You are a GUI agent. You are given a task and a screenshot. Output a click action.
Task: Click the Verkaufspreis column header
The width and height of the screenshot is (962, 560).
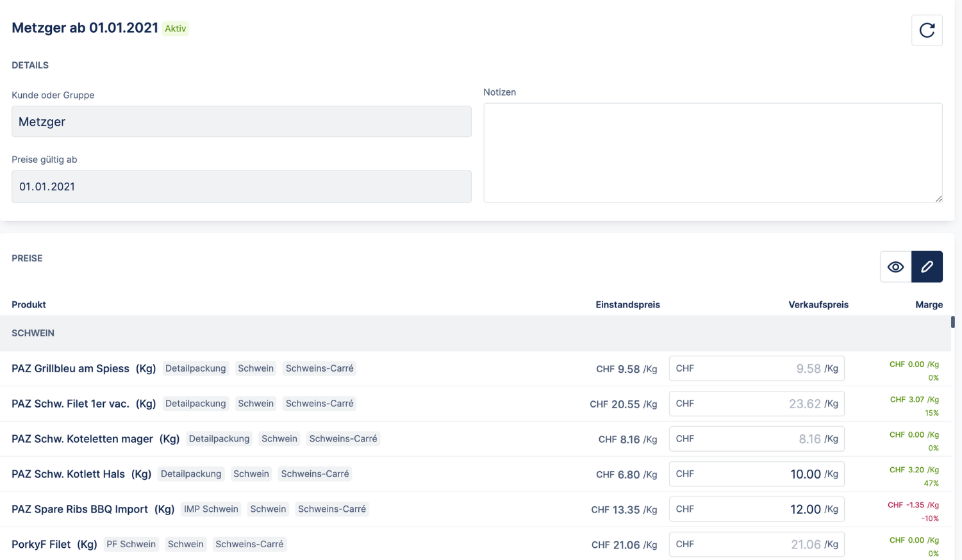click(818, 304)
